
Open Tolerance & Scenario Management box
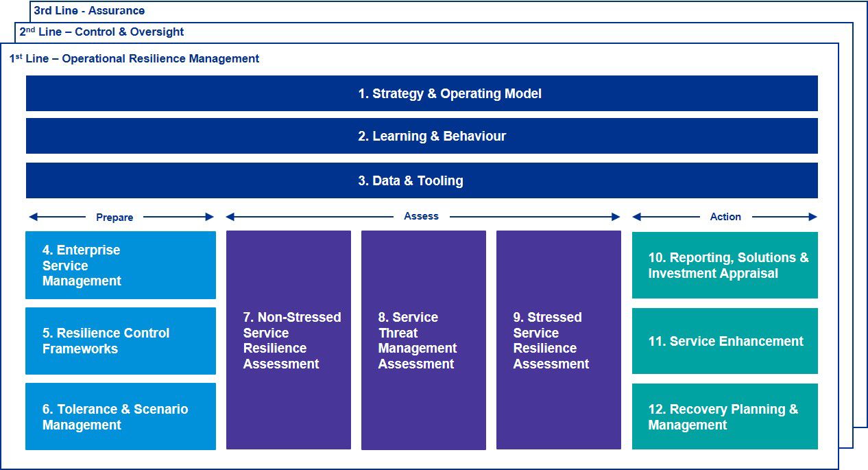[121, 416]
